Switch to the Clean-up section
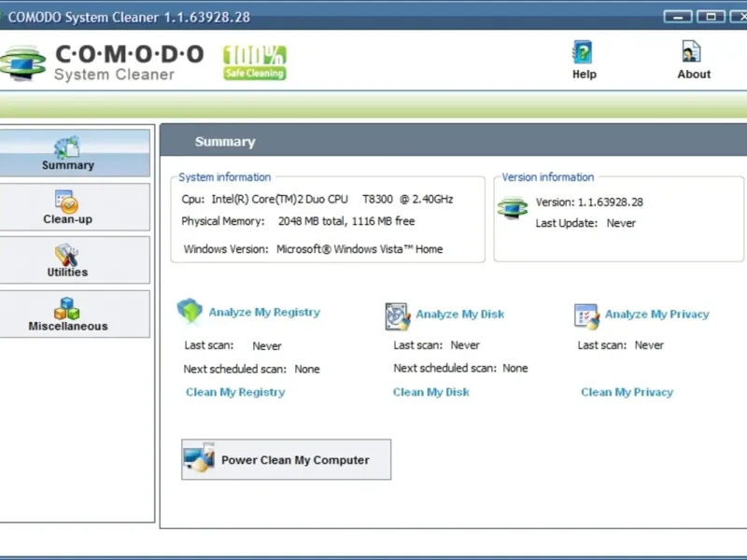The height and width of the screenshot is (560, 747). 74,207
